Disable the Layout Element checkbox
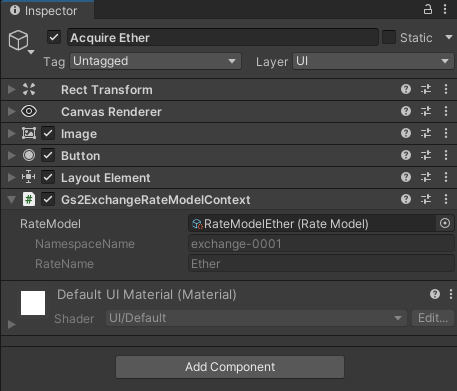Viewport: 457px width, 391px height. 48,177
